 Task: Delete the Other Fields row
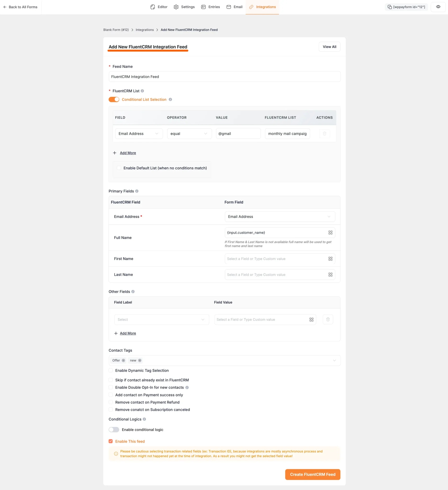pyautogui.click(x=328, y=319)
